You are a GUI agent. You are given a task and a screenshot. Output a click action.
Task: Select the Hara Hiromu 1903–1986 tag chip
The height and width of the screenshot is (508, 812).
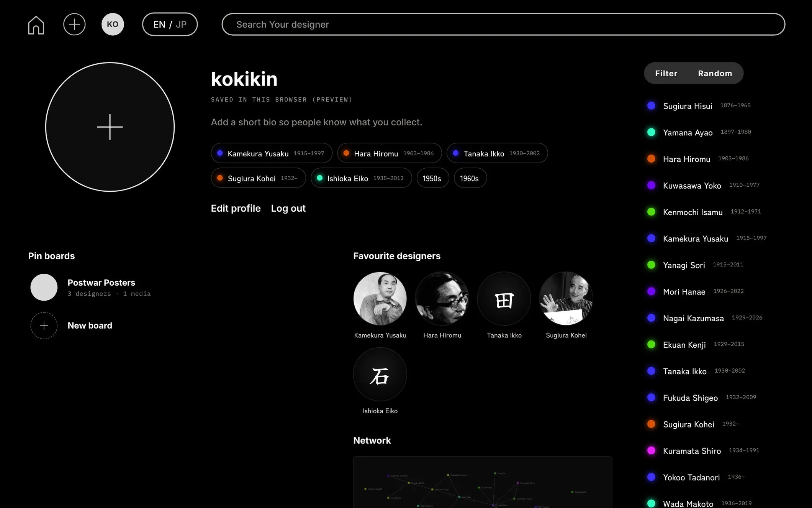tap(390, 153)
